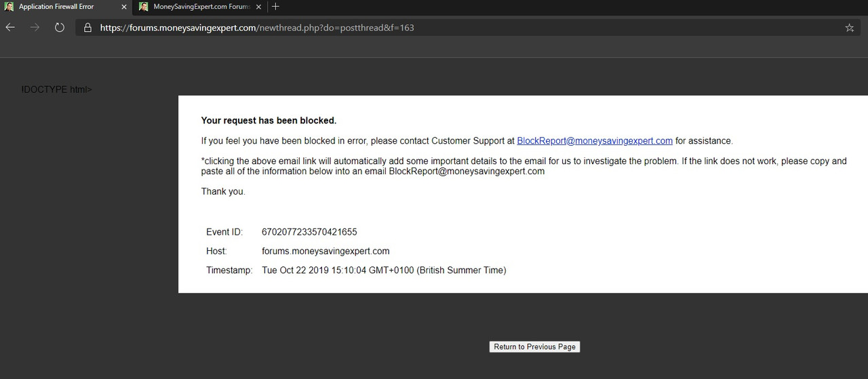
Task: Go back using the browser back arrow
Action: coord(10,28)
